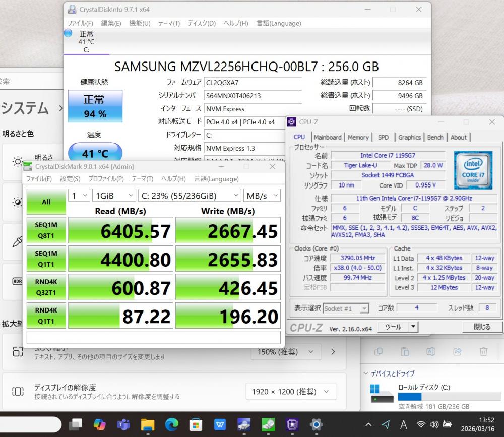Switch to the Memory tab in CPU-Z
Viewport: 504px width, 437px height.
point(358,137)
